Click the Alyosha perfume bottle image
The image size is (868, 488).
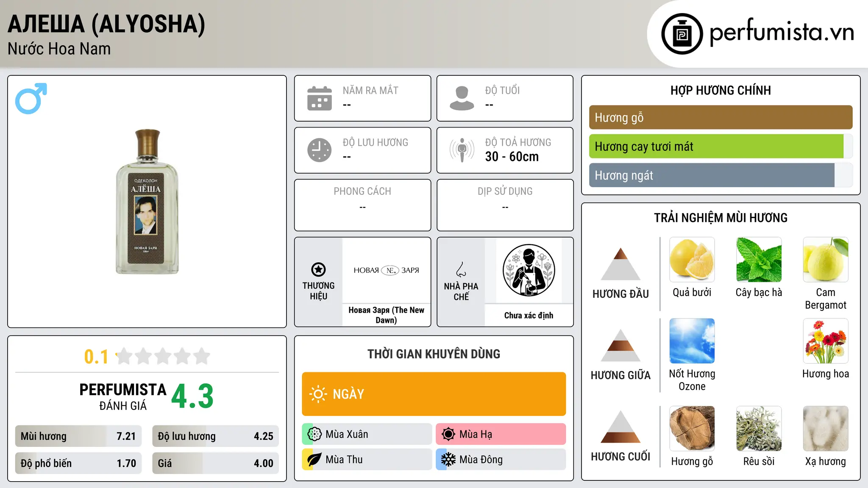coord(147,202)
